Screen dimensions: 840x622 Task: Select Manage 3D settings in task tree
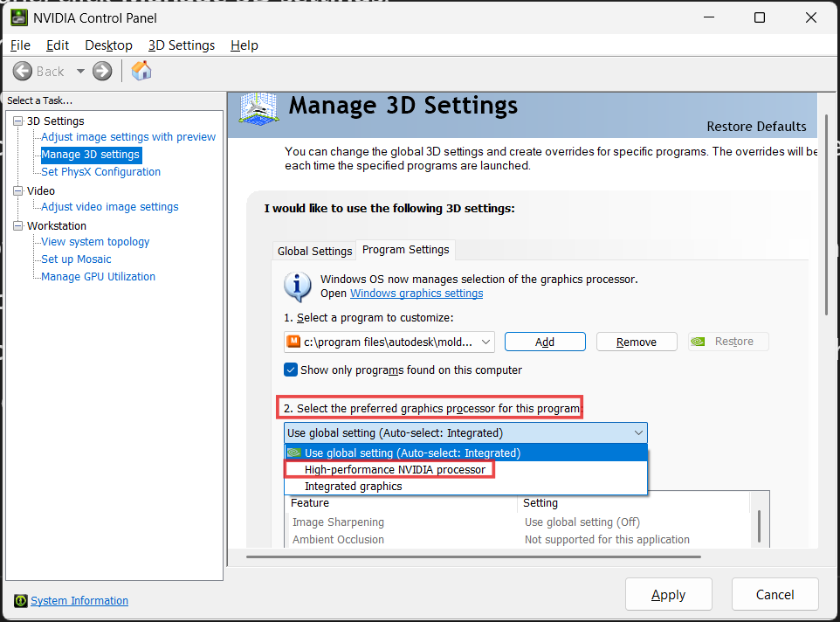pyautogui.click(x=91, y=155)
